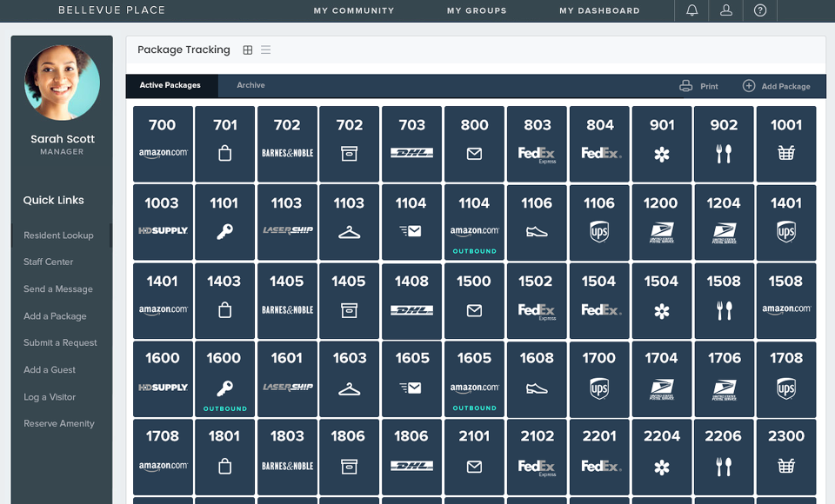
Task: Click the help question mark icon
Action: pyautogui.click(x=760, y=10)
